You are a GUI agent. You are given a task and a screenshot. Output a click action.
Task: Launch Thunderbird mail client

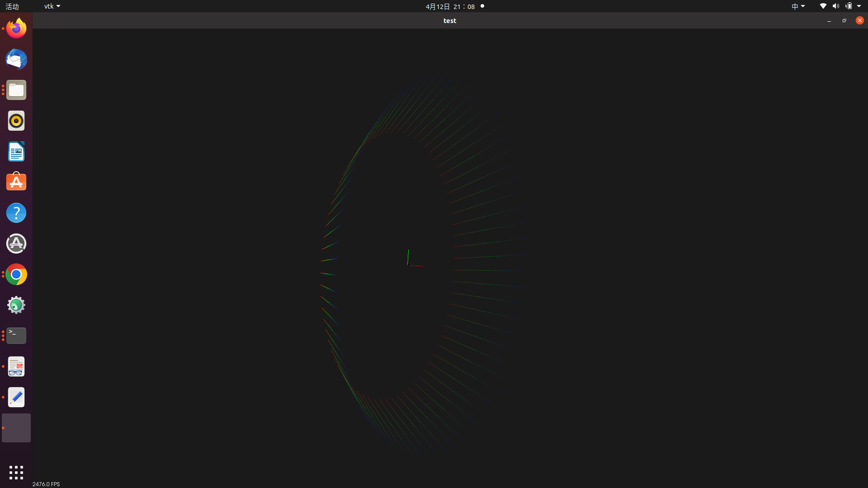[x=16, y=59]
